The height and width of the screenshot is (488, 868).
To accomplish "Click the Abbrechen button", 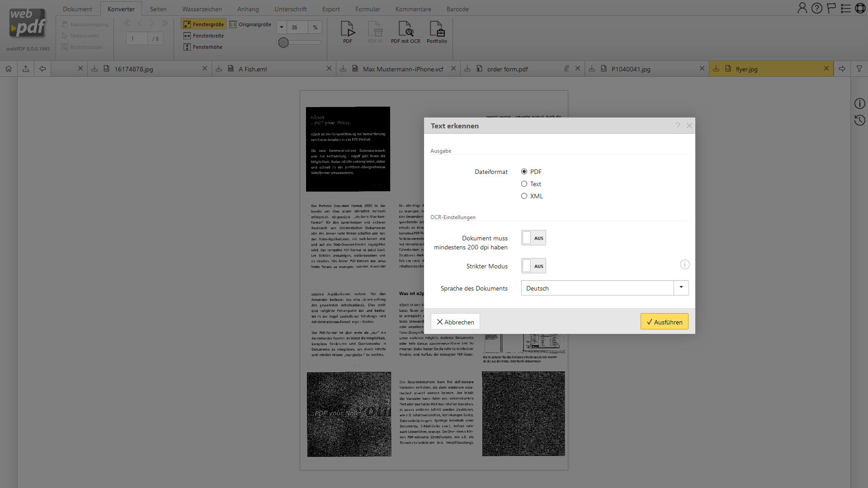I will pyautogui.click(x=455, y=322).
